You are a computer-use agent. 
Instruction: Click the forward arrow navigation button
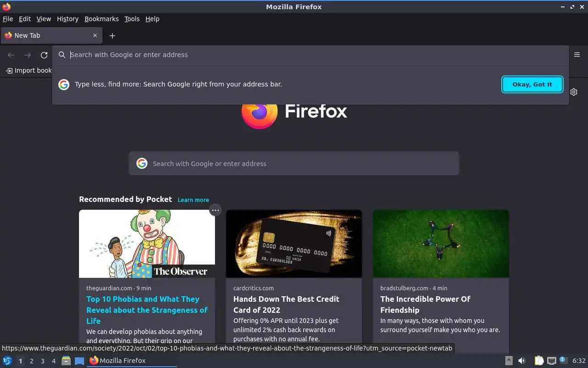28,55
